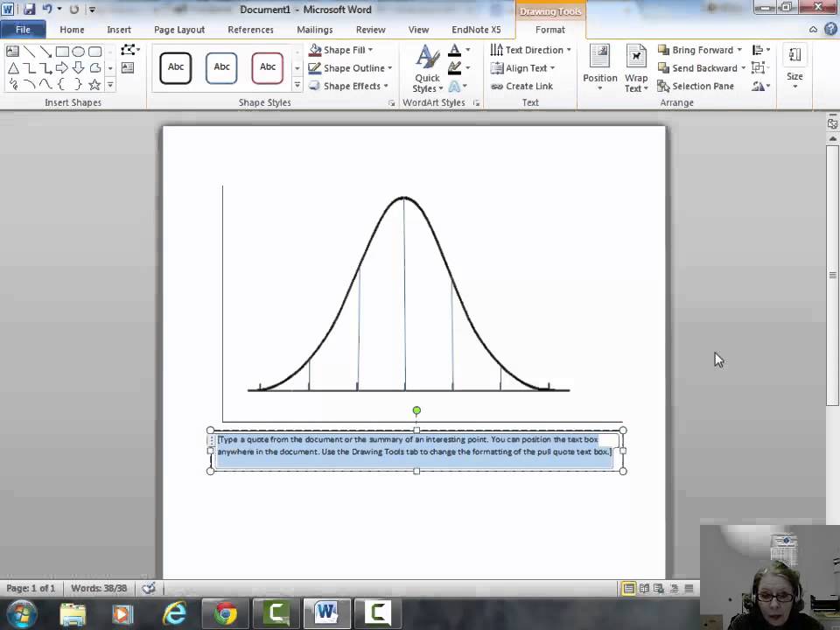
Task: Apply the red outline Abc shape style
Action: point(268,67)
